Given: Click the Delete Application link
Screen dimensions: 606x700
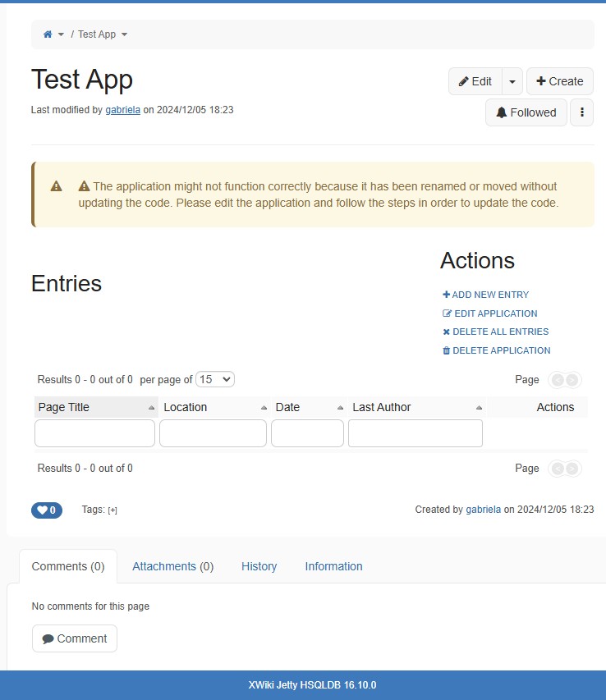Looking at the screenshot, I should pos(500,350).
